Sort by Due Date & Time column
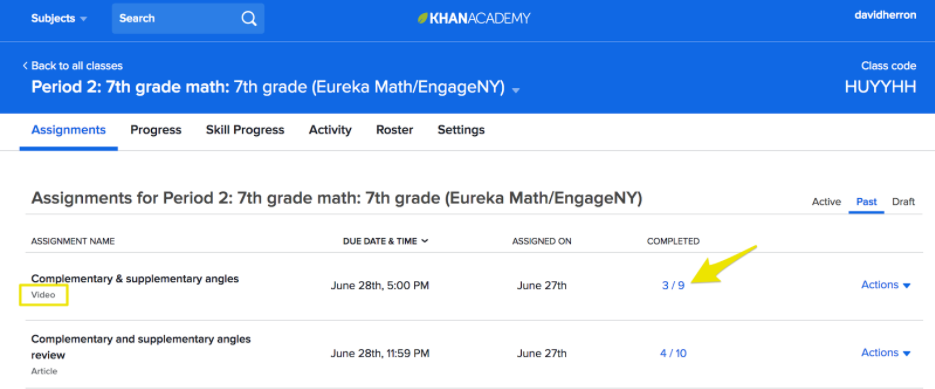This screenshot has width=935, height=389. [386, 241]
